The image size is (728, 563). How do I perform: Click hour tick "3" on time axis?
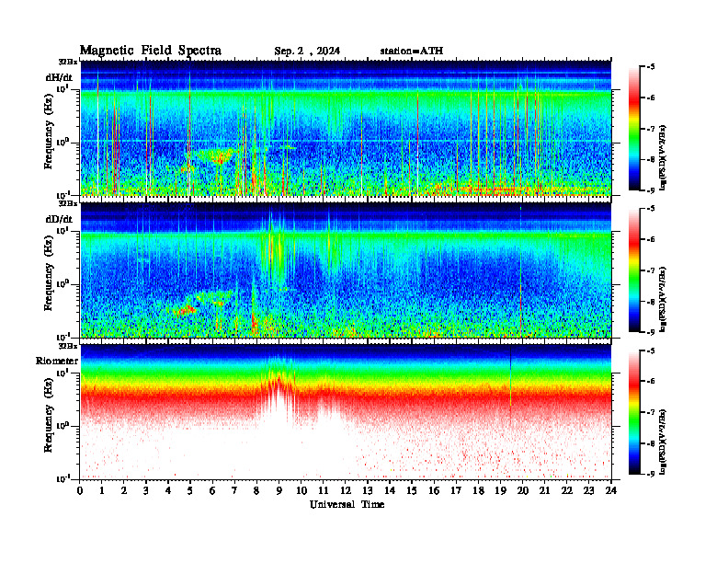click(x=146, y=491)
